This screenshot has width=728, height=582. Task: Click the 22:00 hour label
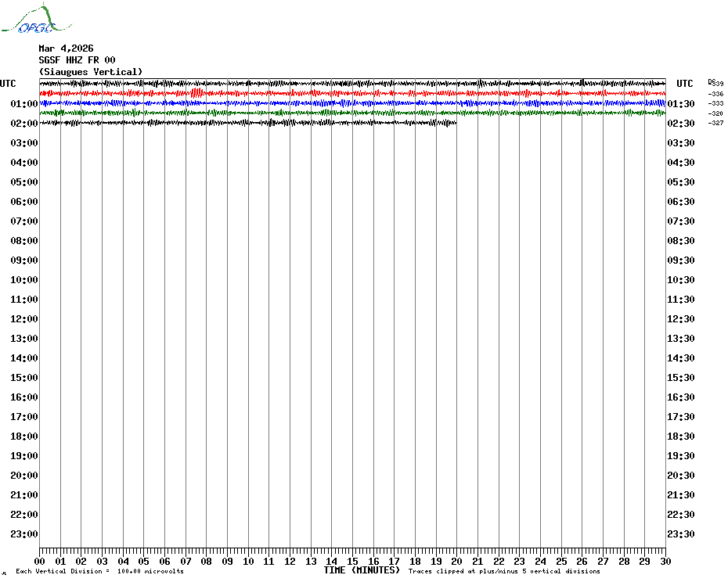24,514
